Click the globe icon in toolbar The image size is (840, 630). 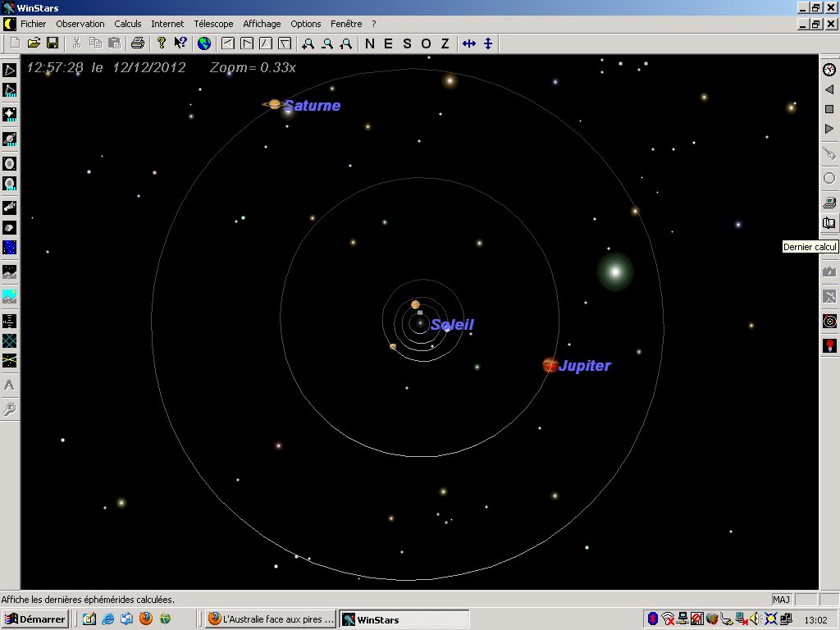(203, 43)
